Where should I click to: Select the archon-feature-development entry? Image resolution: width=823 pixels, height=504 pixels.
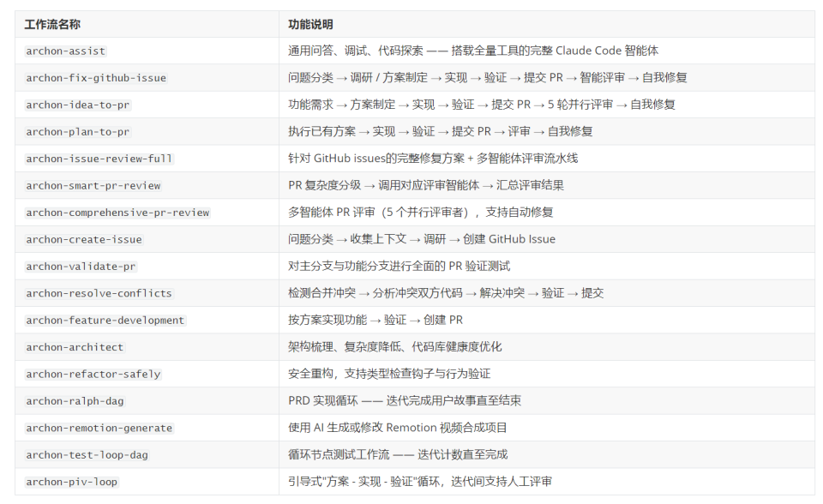(105, 321)
